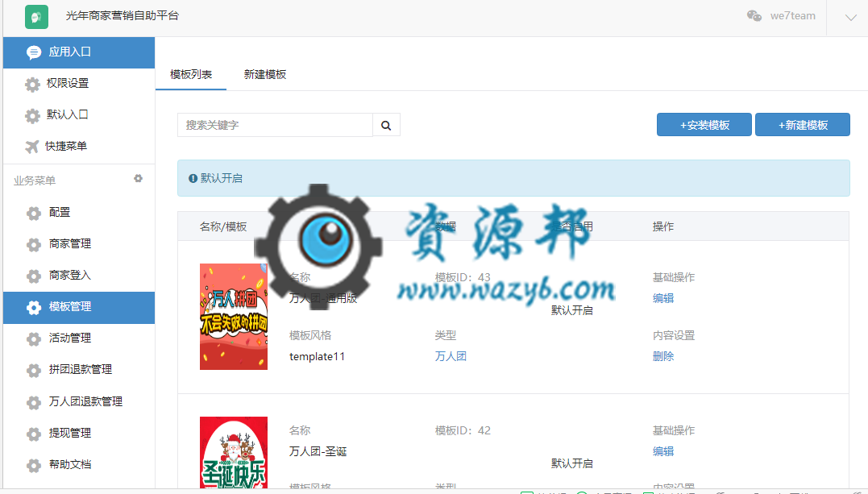The height and width of the screenshot is (494, 868).
Task: Switch to the 新建模板 tab
Action: pos(265,75)
